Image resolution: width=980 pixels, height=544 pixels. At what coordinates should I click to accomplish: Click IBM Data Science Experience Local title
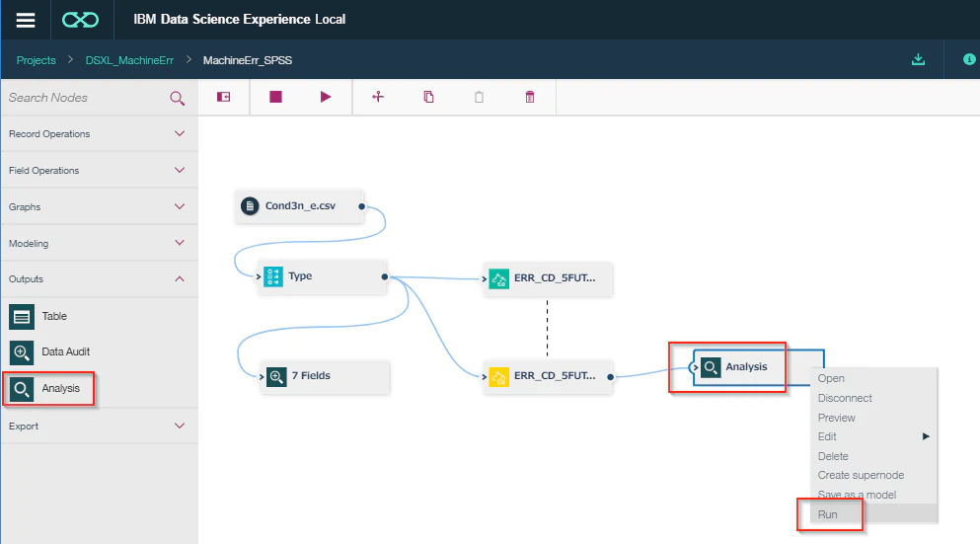tap(240, 20)
